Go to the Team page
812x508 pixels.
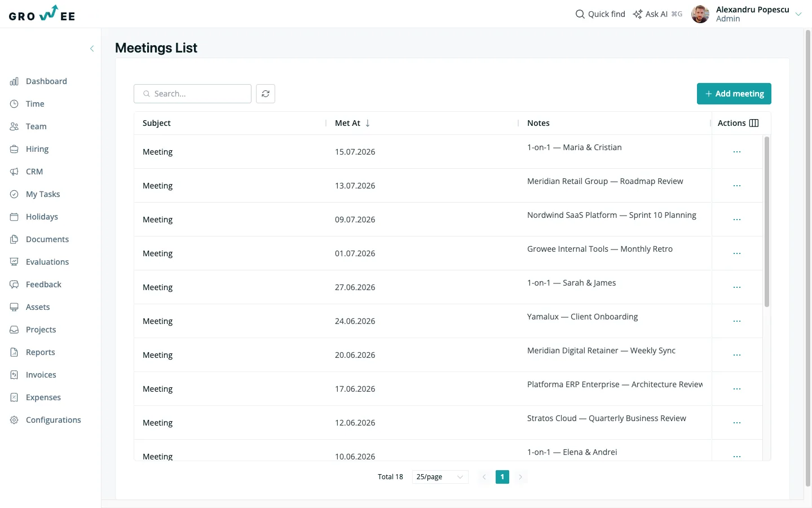[x=36, y=126]
